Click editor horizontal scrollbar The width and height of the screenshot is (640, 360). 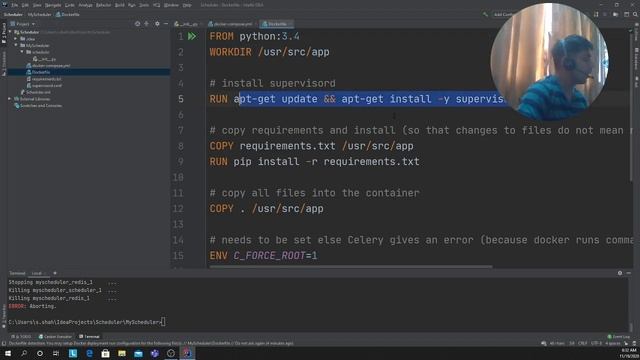click(x=351, y=267)
